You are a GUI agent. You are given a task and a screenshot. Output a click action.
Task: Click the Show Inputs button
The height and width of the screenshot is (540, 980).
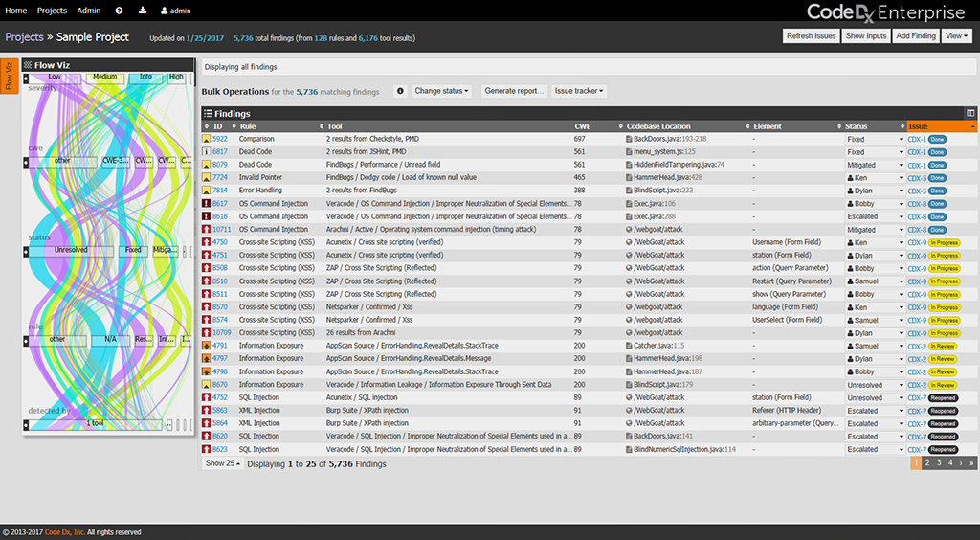coord(865,36)
